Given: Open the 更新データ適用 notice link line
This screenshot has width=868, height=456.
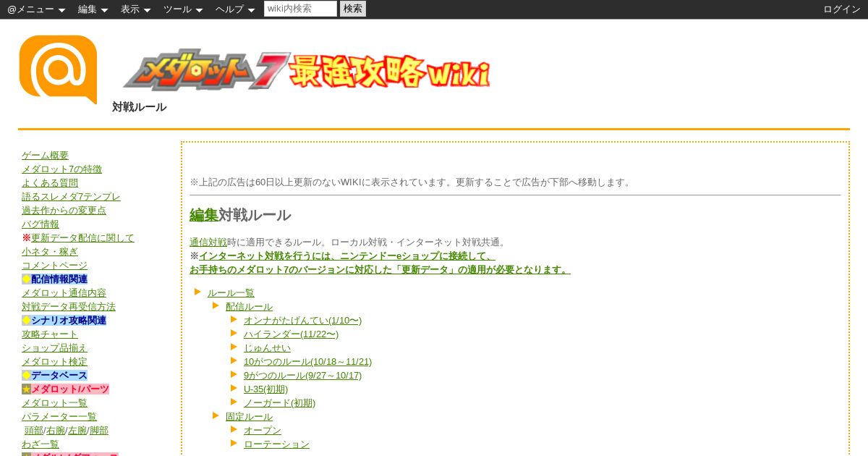Looking at the screenshot, I should coord(380,270).
